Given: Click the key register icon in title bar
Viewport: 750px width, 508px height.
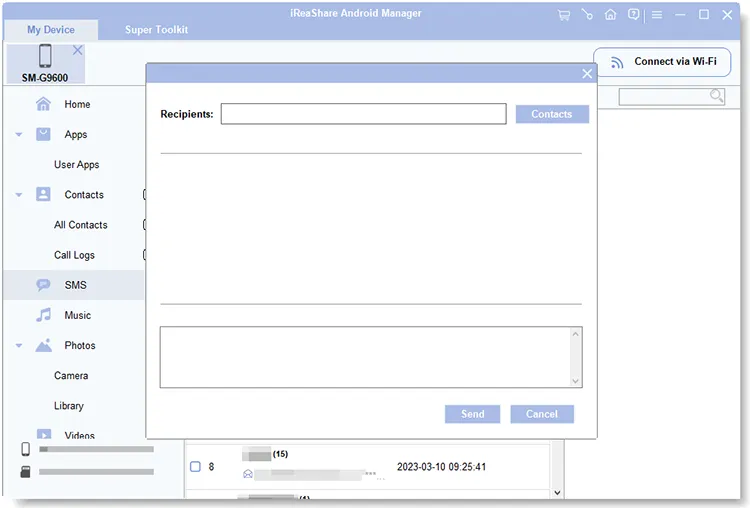Looking at the screenshot, I should coord(587,15).
